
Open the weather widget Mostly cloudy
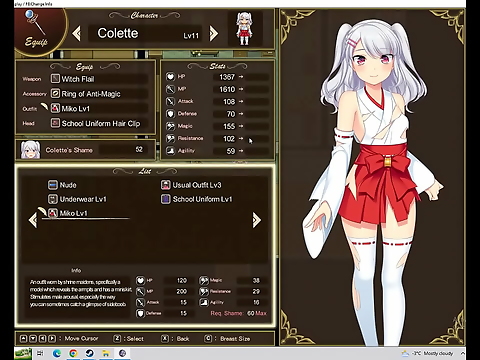pos(427,353)
